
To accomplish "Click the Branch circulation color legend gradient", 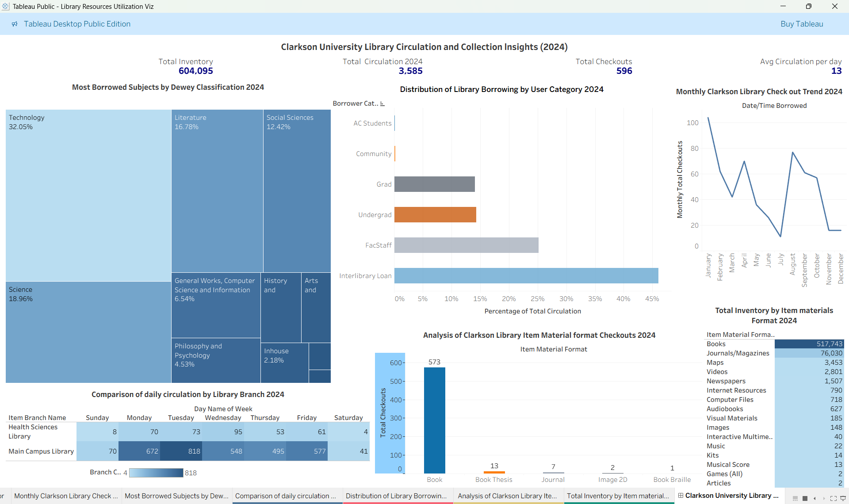I will pos(156,473).
